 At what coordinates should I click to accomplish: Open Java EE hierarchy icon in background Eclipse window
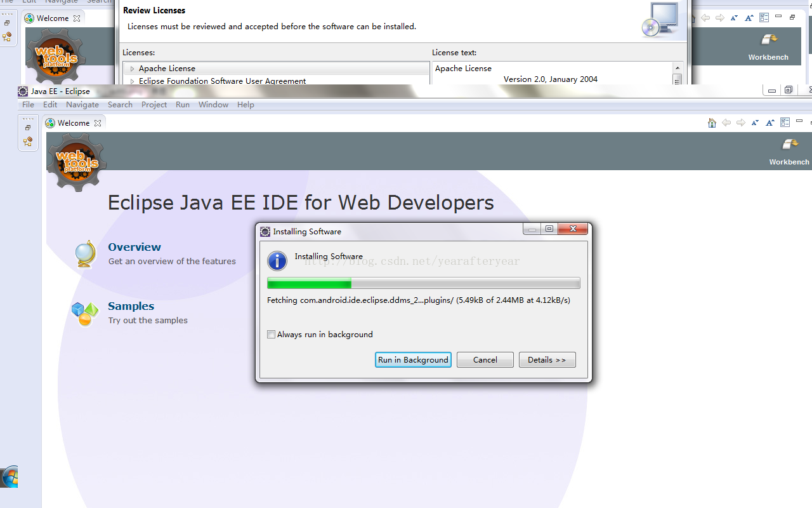pyautogui.click(x=7, y=37)
